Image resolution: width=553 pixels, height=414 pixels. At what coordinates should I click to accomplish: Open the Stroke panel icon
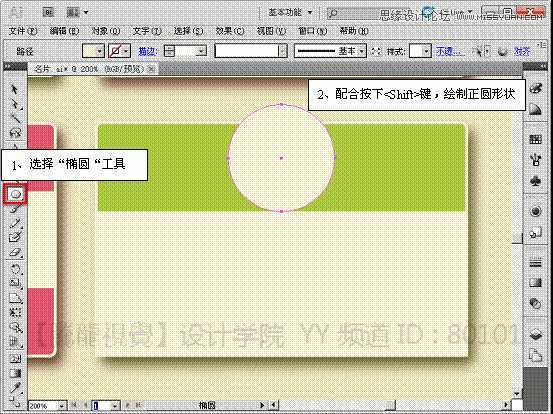(536, 262)
